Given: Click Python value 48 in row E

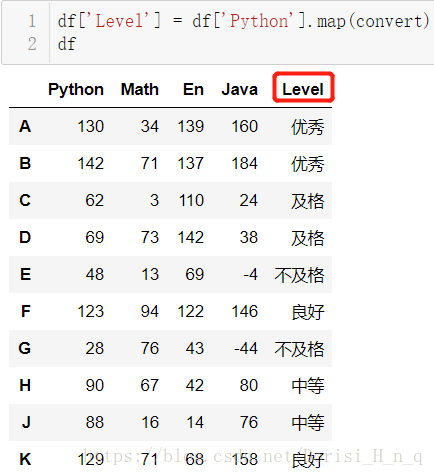Looking at the screenshot, I should click(95, 274).
